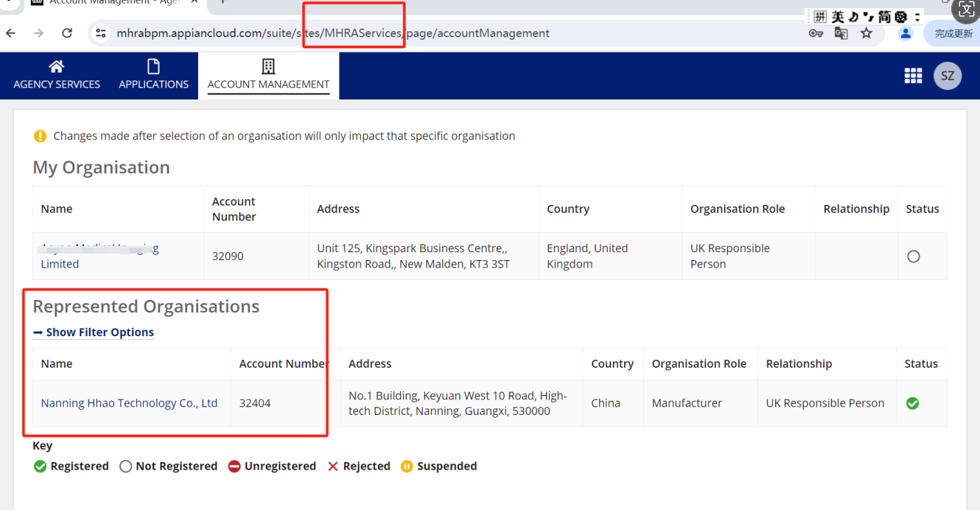Select the Account Management tab
Image resolution: width=980 pixels, height=510 pixels.
click(x=268, y=75)
